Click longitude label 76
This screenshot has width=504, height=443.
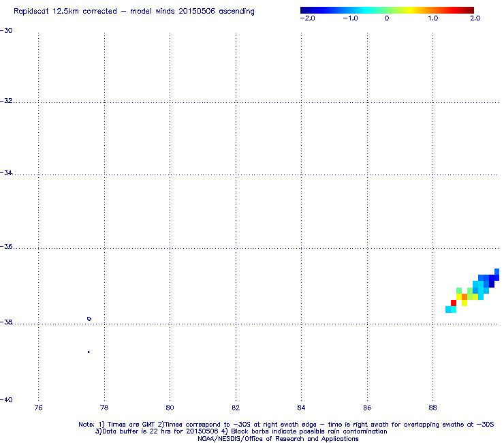pos(38,408)
